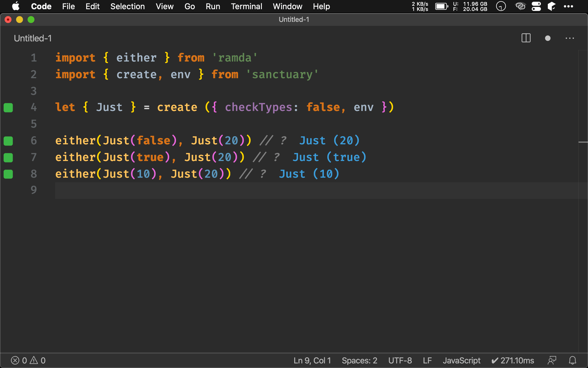Open the Apple menu
The image size is (588, 368).
point(16,6)
